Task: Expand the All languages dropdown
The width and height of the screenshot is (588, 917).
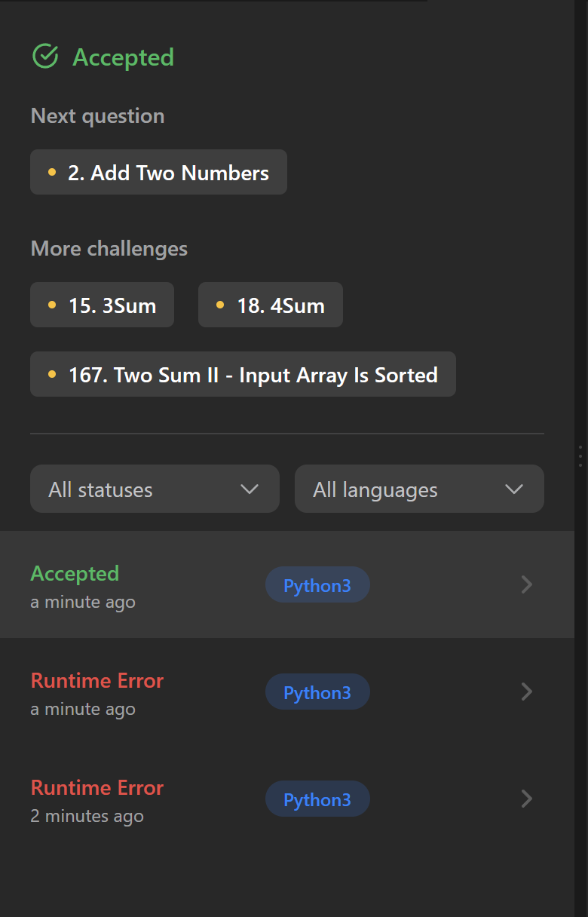Action: pos(419,489)
